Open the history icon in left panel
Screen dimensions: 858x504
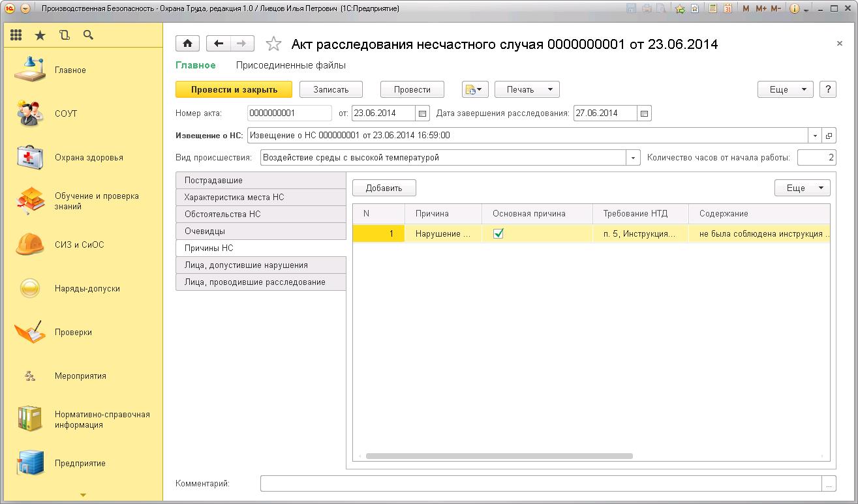point(64,35)
